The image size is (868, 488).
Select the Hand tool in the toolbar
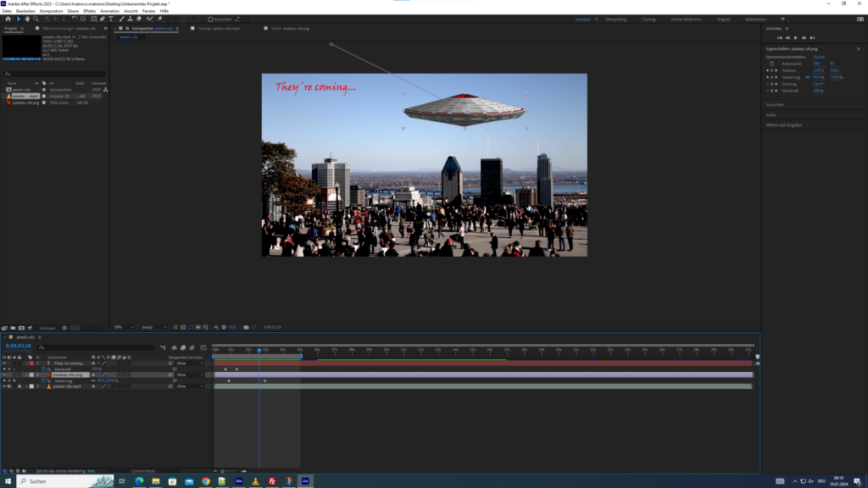(x=27, y=19)
